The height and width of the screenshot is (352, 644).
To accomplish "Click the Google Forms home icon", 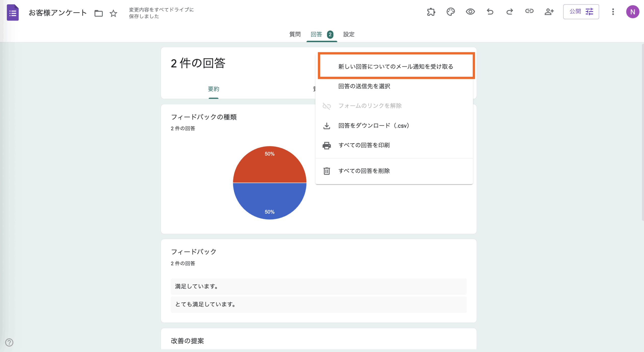I will [13, 13].
